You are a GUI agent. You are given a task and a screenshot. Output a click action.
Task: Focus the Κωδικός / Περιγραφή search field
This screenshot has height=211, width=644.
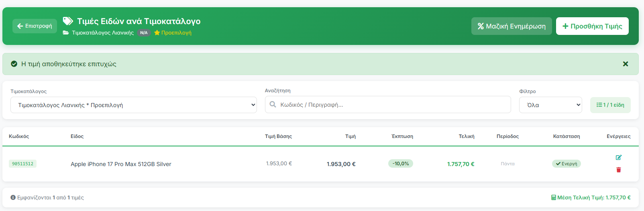pos(393,105)
